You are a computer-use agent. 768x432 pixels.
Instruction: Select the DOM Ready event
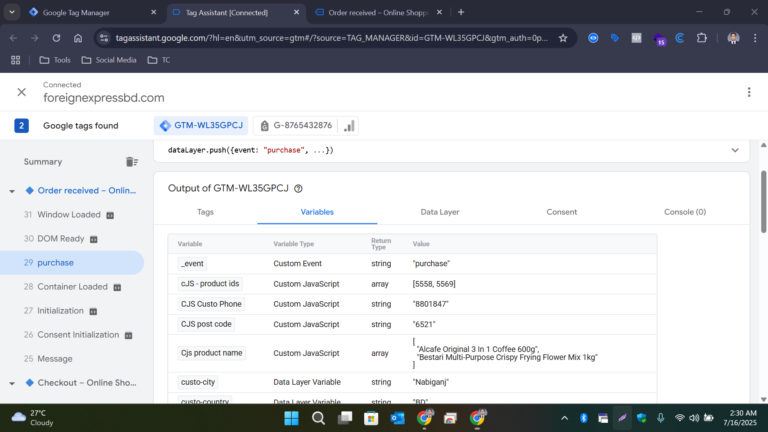tap(61, 239)
